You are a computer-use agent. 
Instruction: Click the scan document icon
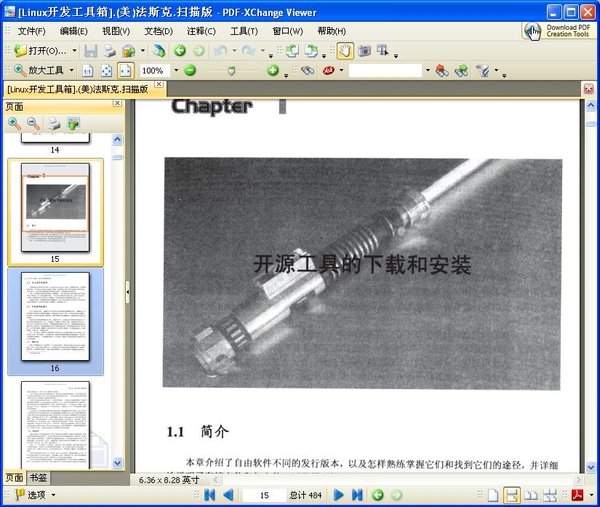point(159,51)
